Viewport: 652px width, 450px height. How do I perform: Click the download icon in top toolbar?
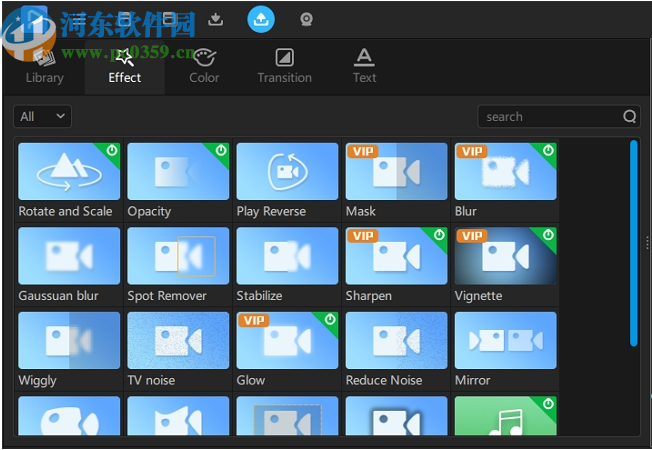pyautogui.click(x=215, y=19)
